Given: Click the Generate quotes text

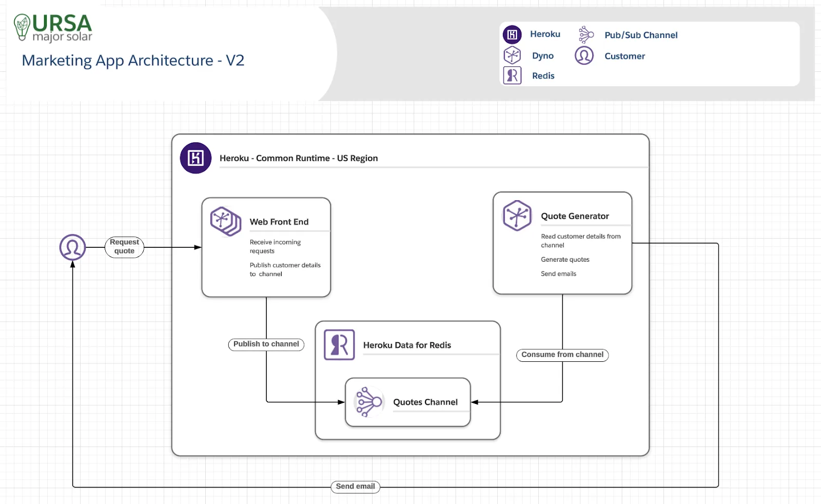Looking at the screenshot, I should click(x=565, y=260).
